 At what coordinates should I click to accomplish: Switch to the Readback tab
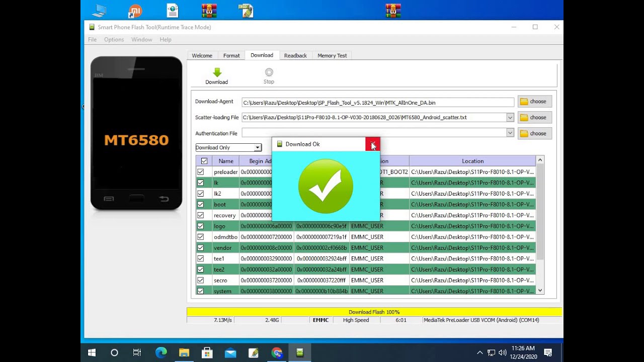coord(295,56)
